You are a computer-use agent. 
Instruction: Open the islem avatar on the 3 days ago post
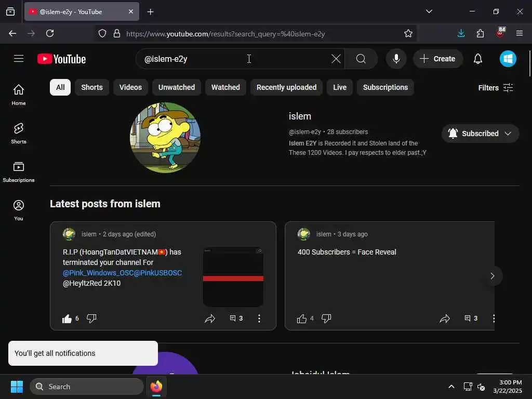tap(303, 234)
